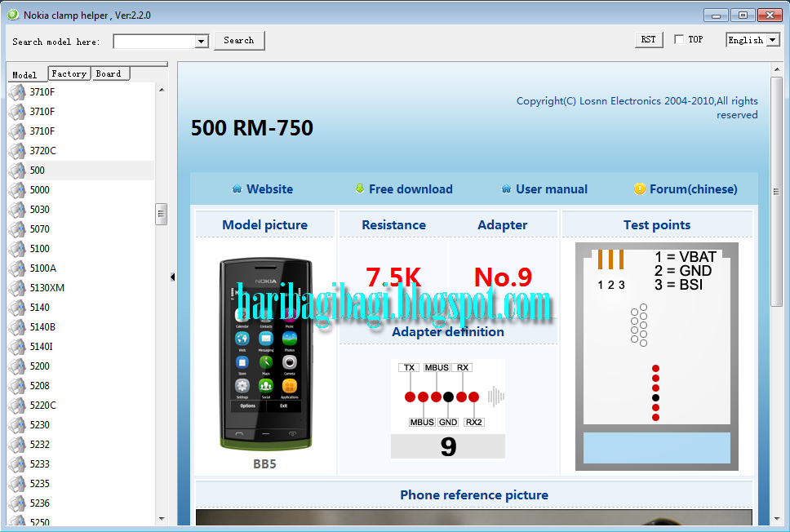
Task: Click the phone icon beside model 5070
Action: (17, 229)
